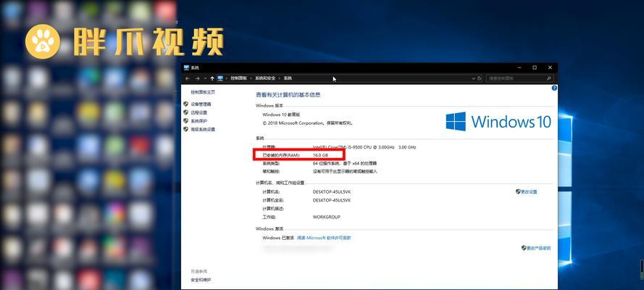Click the computer icon in address bar
This screenshot has width=644, height=290.
point(220,78)
